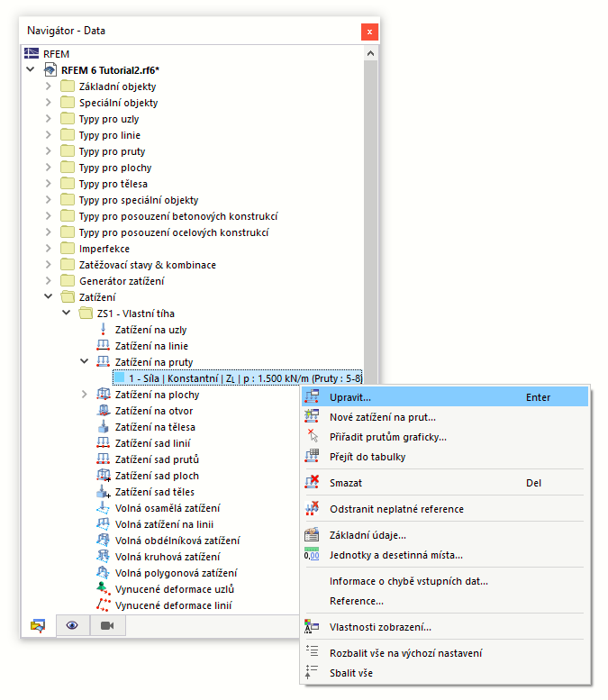The height and width of the screenshot is (700, 608).
Task: Click the Zatížení sad linií icon
Action: click(103, 443)
